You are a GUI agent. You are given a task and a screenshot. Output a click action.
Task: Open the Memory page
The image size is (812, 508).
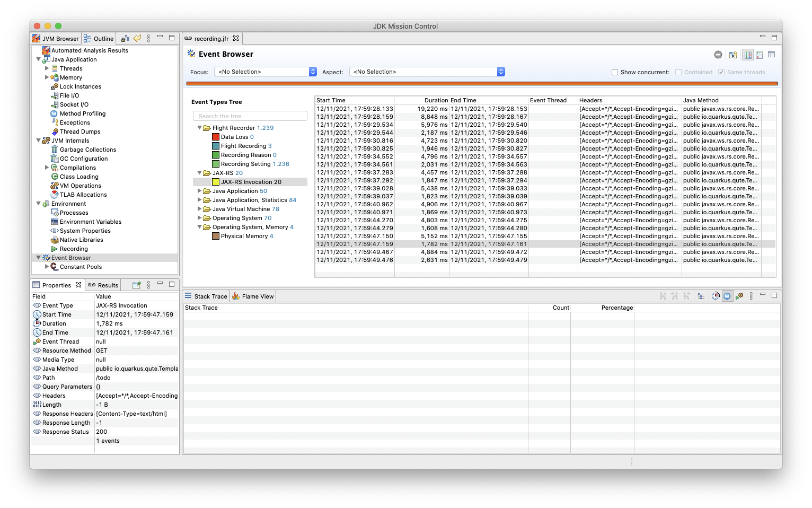pos(70,77)
